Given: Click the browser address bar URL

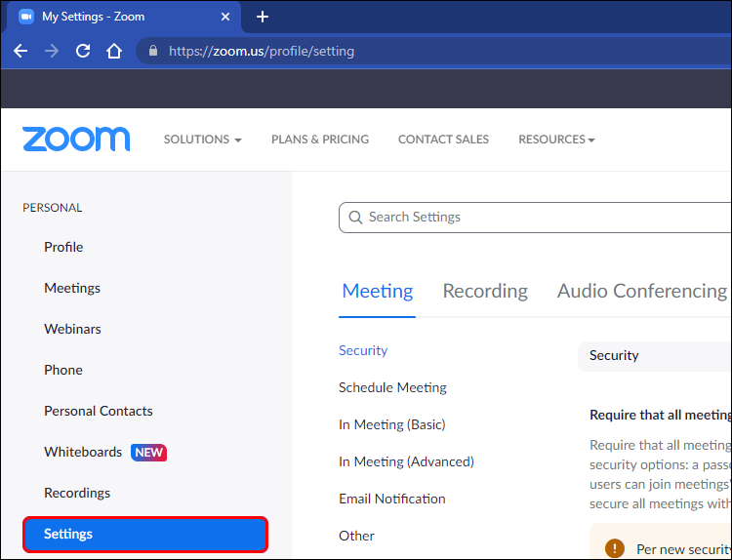Looking at the screenshot, I should tap(262, 51).
